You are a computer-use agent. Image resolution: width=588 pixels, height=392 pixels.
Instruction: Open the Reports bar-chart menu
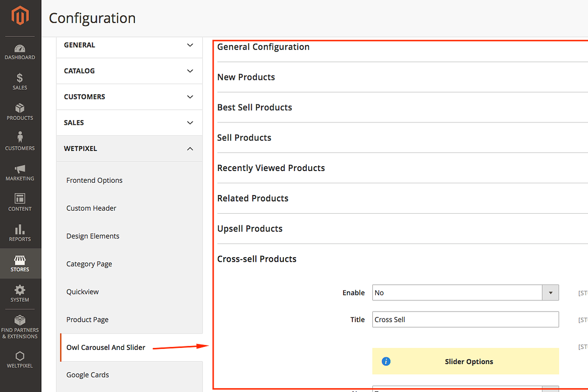point(20,233)
